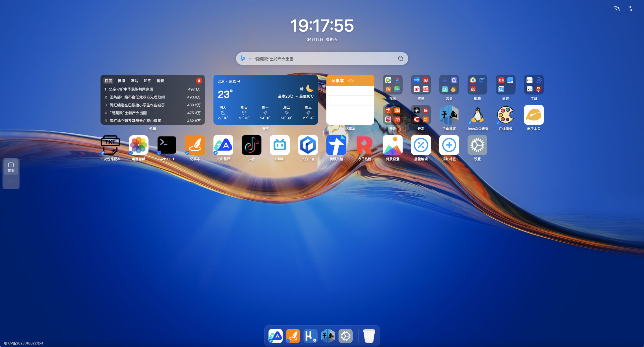Click trash bin in the dock
Viewport: 644px width, 347px height.
(369, 336)
